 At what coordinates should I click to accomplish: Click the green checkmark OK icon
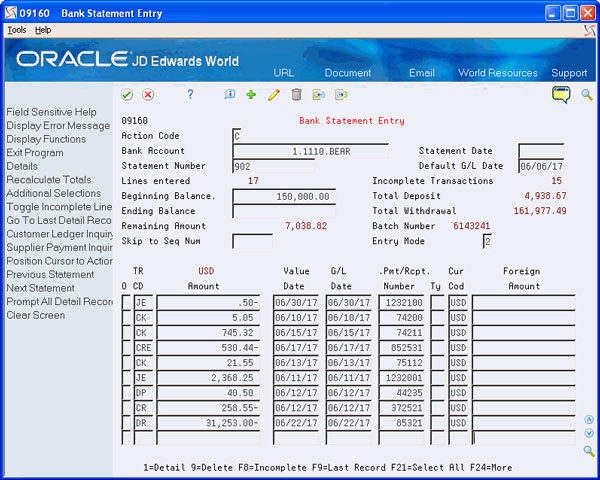point(127,95)
